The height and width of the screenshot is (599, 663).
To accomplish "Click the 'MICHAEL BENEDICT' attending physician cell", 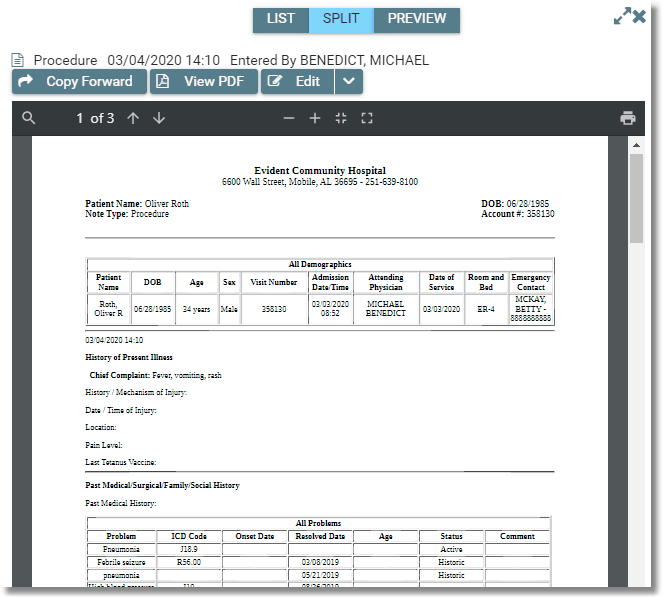I will (386, 309).
